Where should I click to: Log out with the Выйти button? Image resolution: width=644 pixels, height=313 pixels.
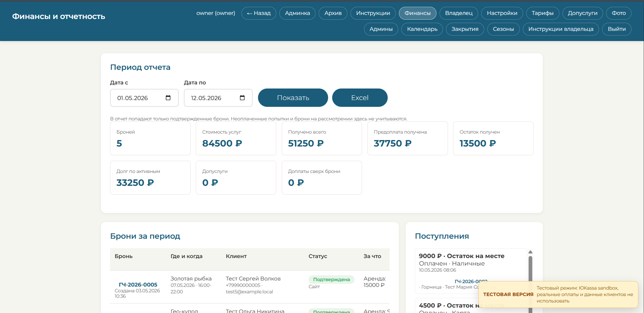pyautogui.click(x=617, y=29)
